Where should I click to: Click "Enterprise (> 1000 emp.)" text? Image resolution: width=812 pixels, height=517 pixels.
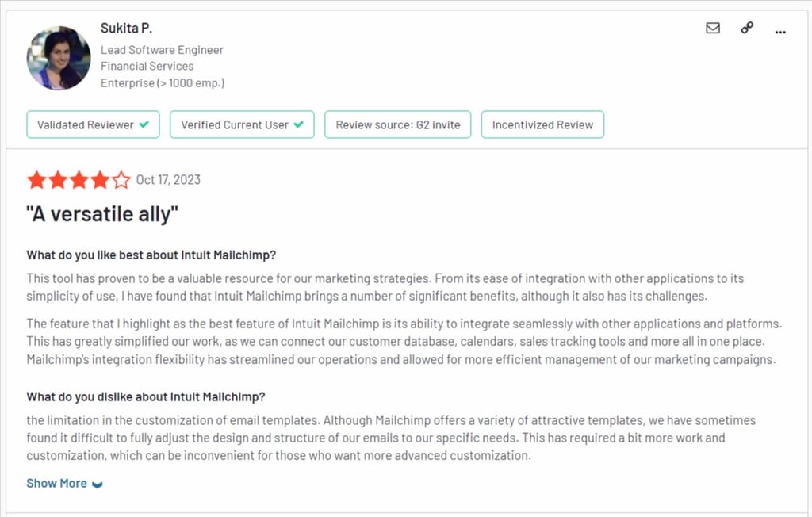point(163,83)
